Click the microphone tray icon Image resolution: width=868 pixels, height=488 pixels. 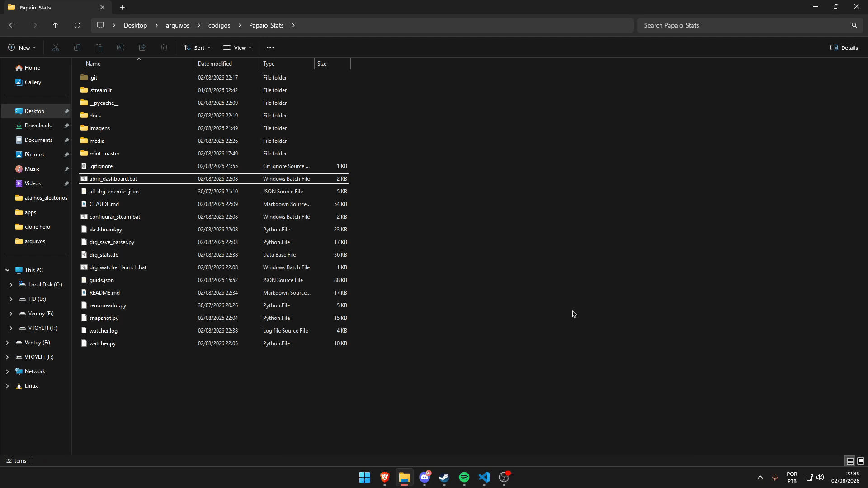(x=774, y=477)
